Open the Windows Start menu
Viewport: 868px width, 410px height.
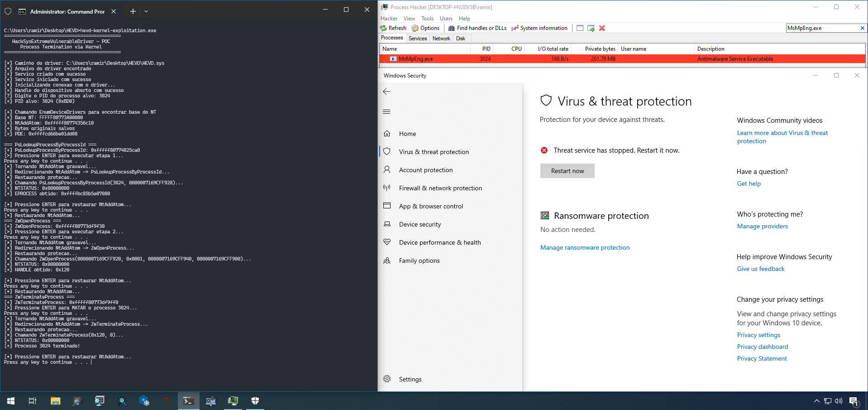point(11,401)
